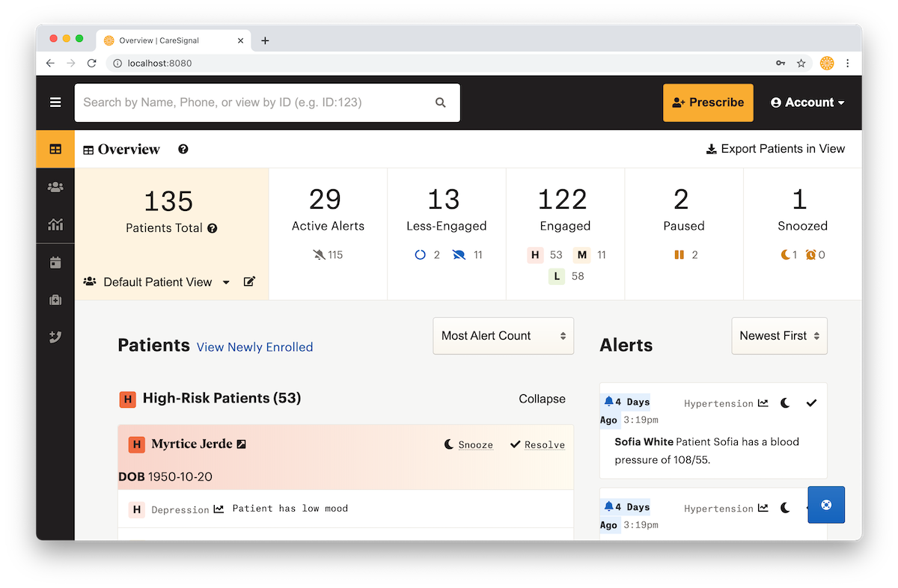Expand the Default Patient View dropdown

point(226,282)
